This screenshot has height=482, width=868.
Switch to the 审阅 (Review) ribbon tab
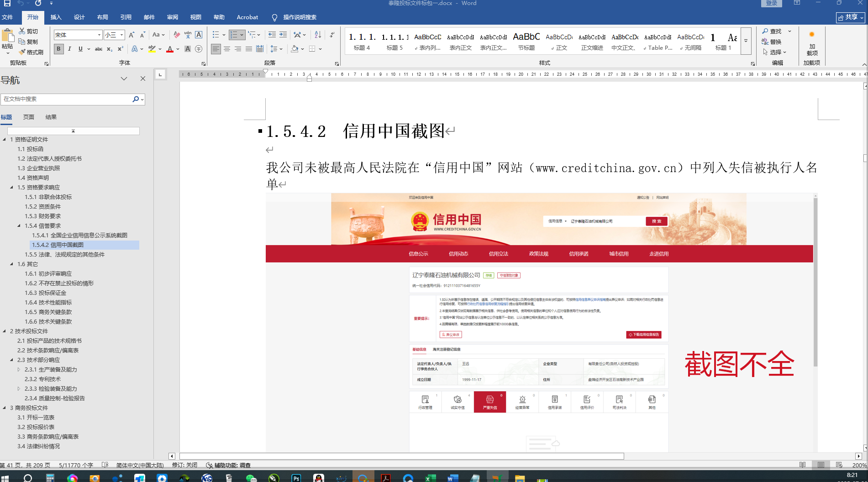point(173,17)
